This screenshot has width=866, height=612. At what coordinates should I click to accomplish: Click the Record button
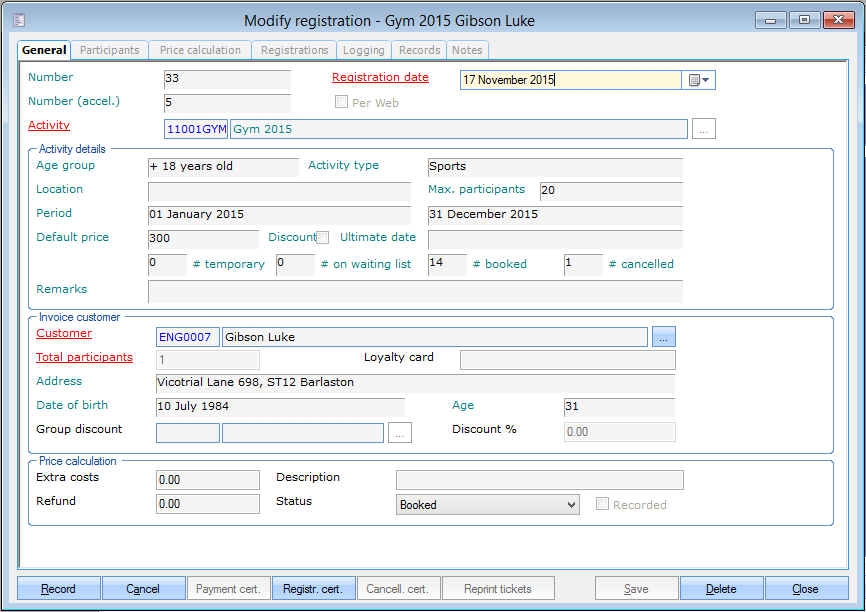click(x=58, y=589)
